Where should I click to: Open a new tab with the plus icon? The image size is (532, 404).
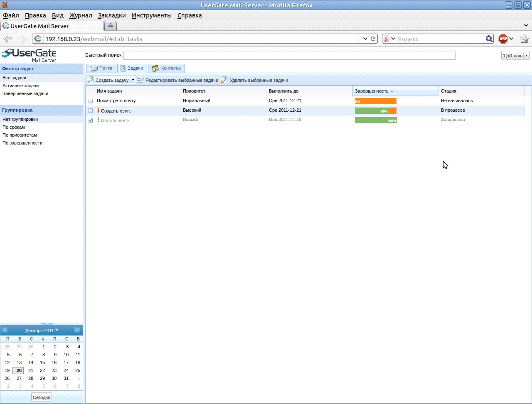[x=111, y=26]
